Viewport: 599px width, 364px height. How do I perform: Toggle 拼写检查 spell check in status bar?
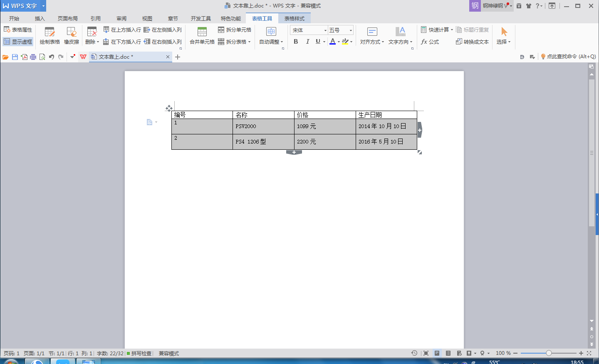(x=139, y=353)
